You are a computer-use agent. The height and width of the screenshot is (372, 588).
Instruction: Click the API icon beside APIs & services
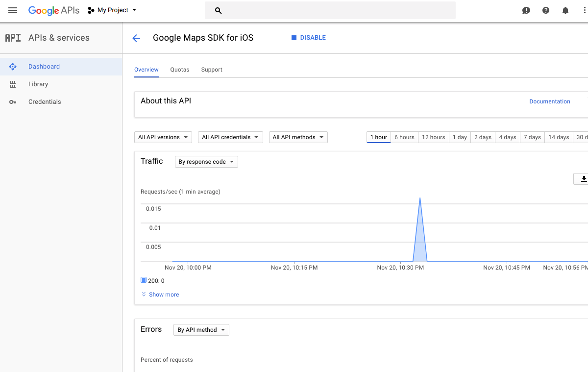(13, 38)
